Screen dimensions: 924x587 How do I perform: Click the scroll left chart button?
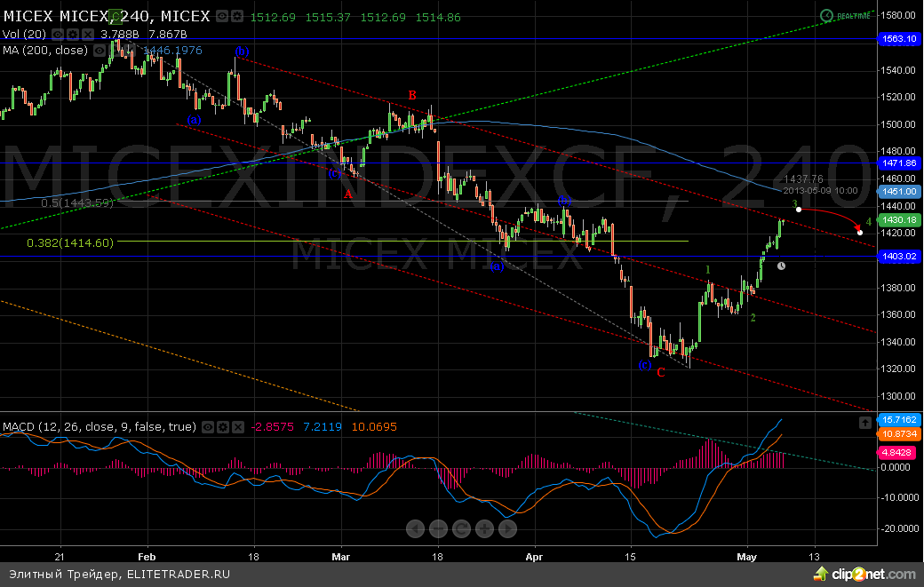pos(416,528)
